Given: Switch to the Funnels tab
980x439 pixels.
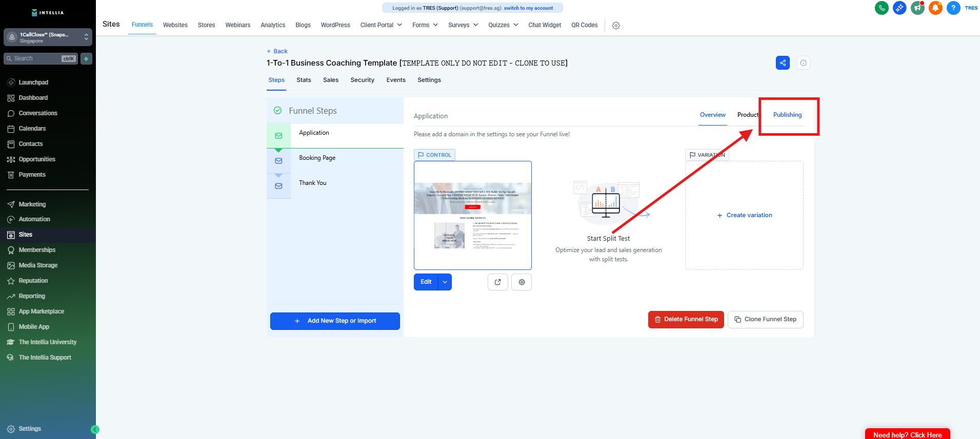Looking at the screenshot, I should coord(142,25).
